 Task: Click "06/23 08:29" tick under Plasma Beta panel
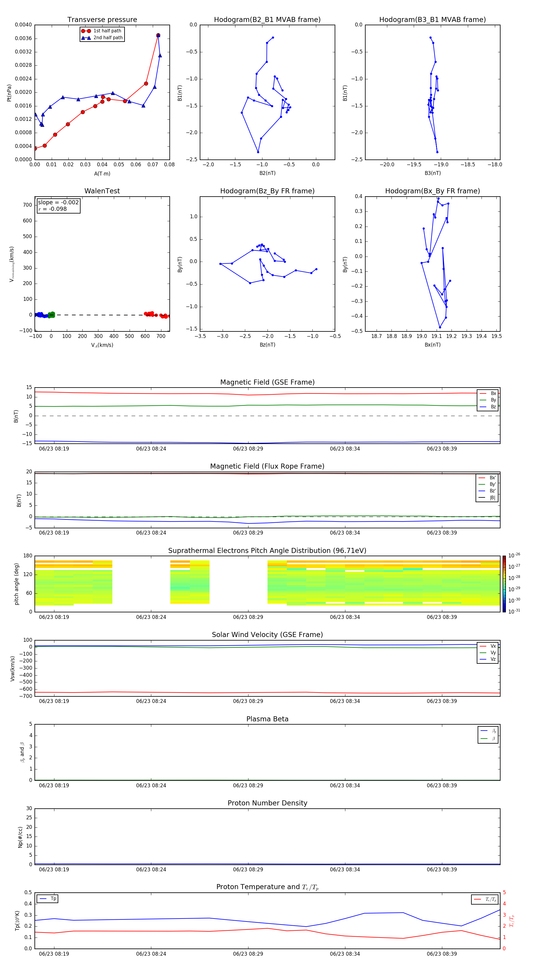248,785
